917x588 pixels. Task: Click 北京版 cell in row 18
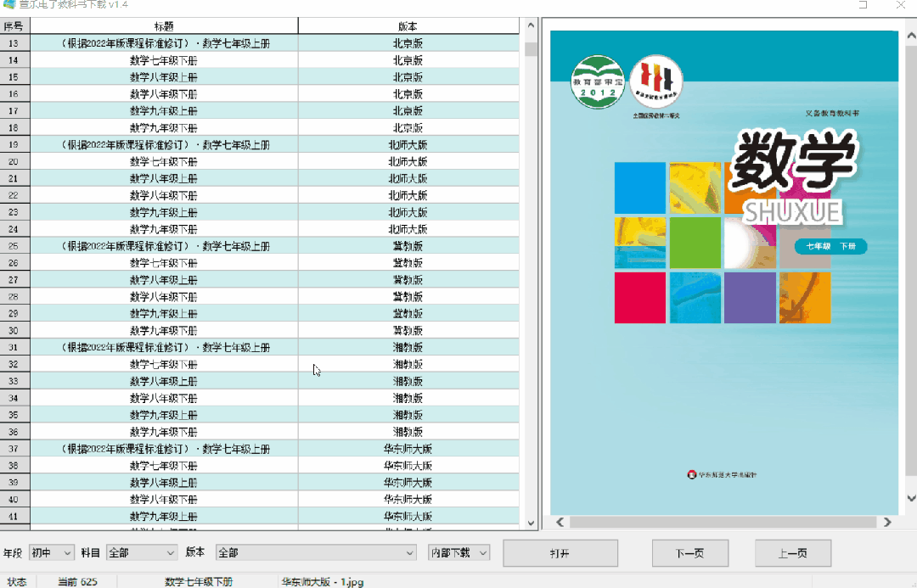[x=408, y=127]
